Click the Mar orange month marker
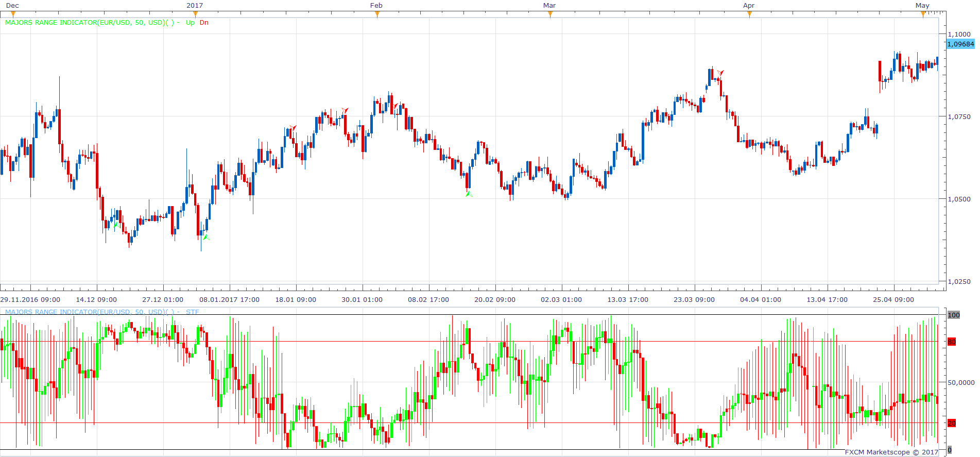This screenshot has height=457, width=980. click(x=550, y=14)
